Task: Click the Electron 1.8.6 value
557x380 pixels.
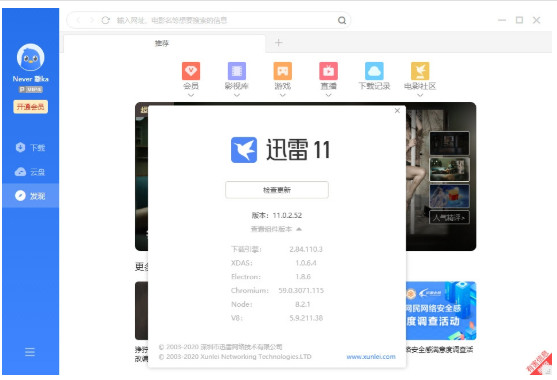Action: pos(303,276)
